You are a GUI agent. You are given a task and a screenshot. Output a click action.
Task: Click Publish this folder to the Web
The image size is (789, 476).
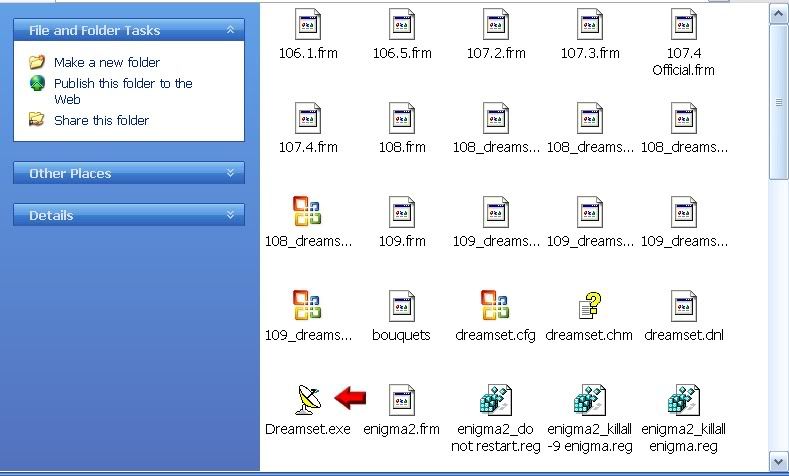(123, 91)
